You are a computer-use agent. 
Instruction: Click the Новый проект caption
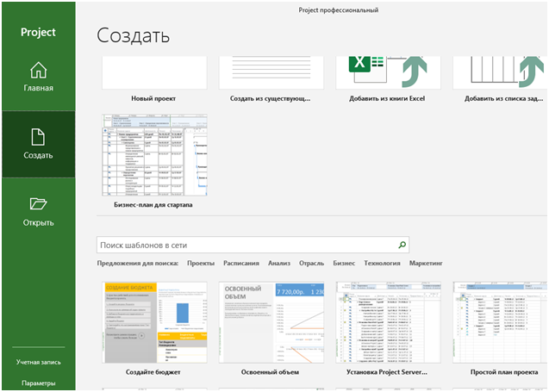[153, 99]
